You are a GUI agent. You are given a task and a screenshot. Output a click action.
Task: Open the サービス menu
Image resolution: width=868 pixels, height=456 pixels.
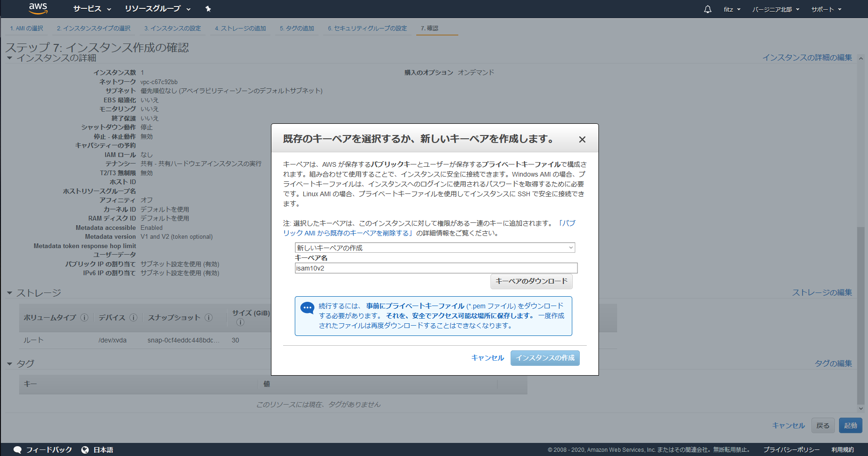tap(88, 9)
